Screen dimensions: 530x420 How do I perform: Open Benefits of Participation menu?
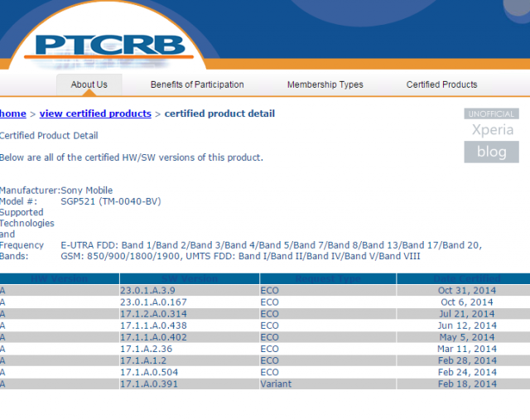[x=197, y=84]
